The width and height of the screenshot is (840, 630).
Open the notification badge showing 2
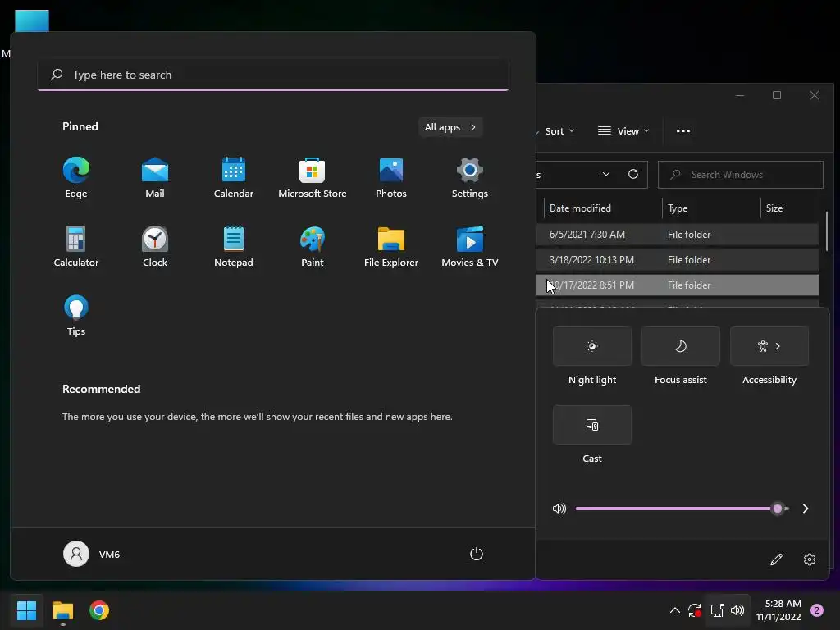coord(817,610)
